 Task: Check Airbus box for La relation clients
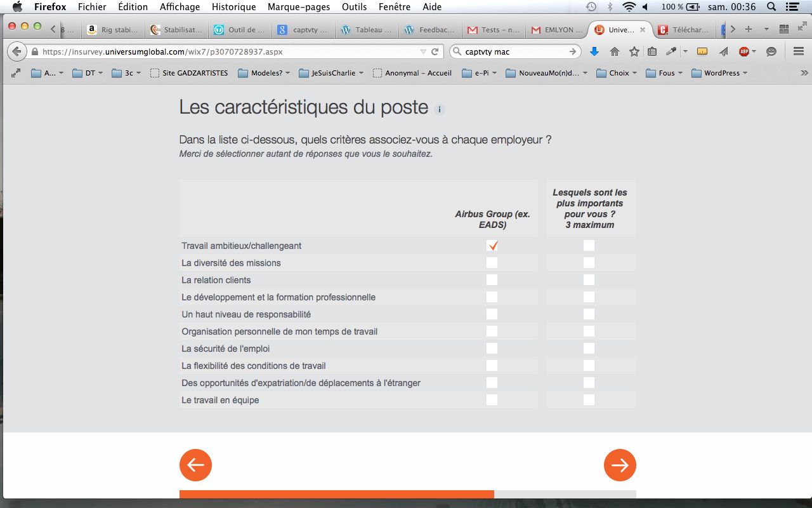[x=492, y=280]
